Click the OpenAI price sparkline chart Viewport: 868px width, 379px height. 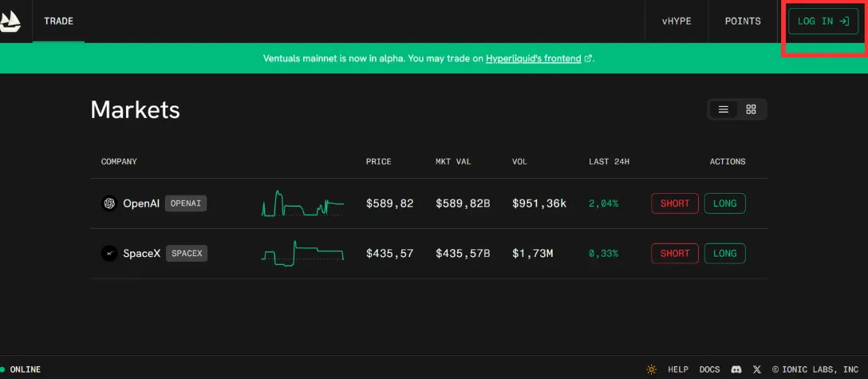(x=302, y=203)
